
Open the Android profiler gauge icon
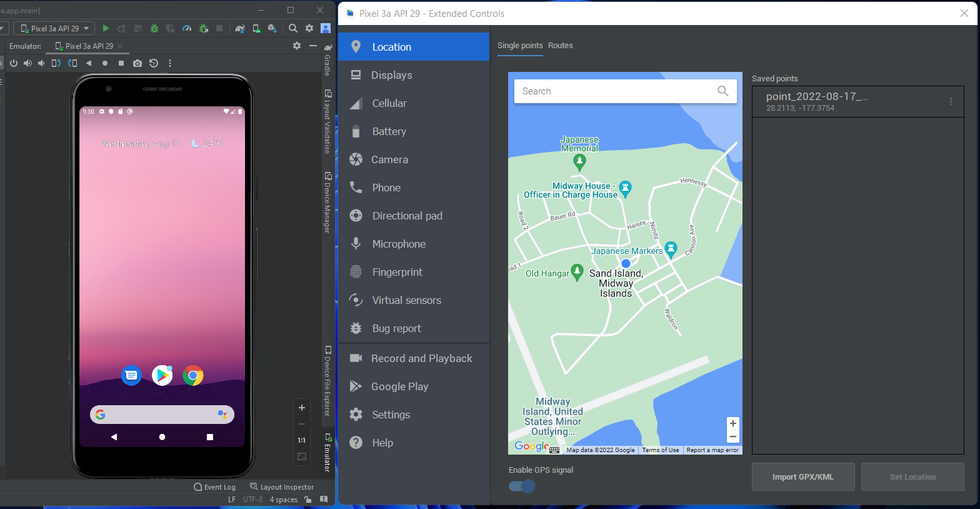click(187, 28)
